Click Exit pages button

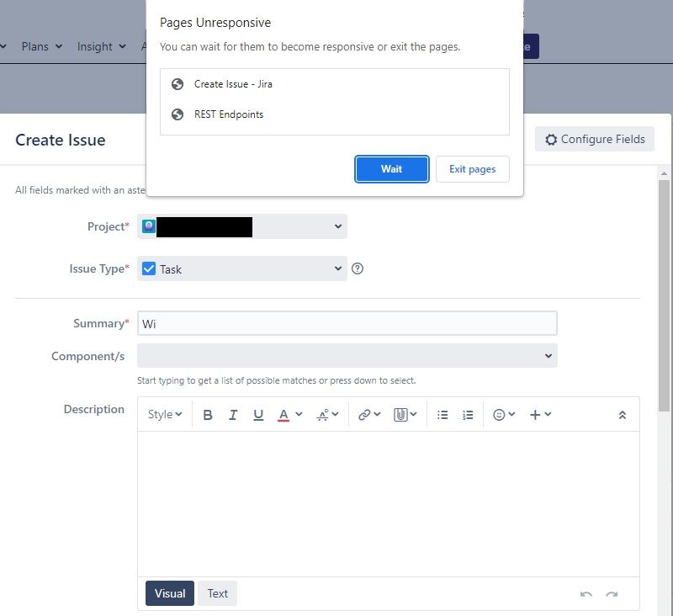coord(472,169)
